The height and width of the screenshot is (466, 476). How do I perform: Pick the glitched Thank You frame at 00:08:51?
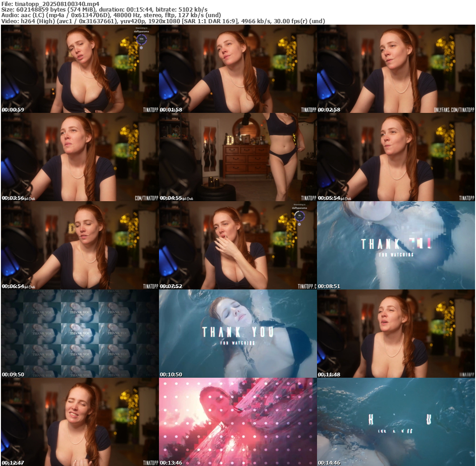pos(396,245)
